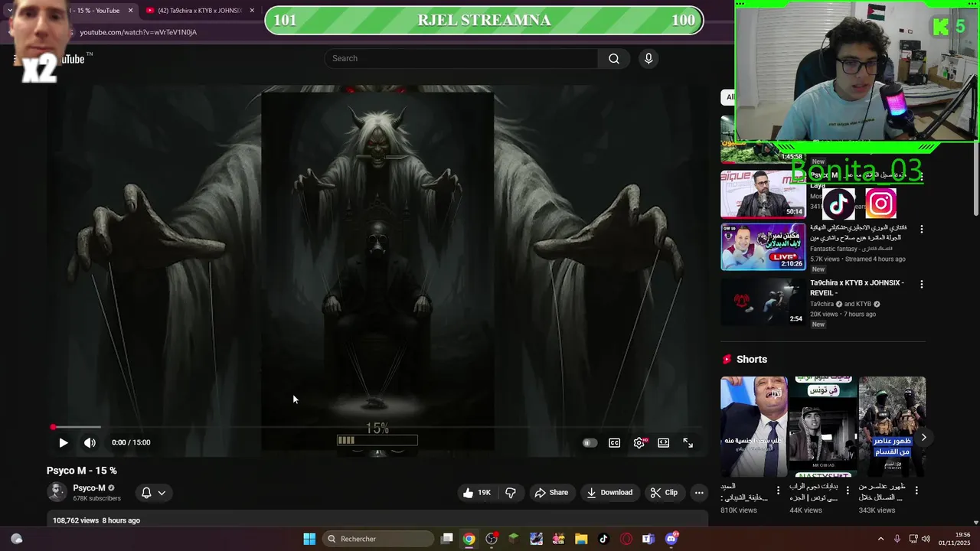Open the Share dialog
This screenshot has height=551, width=980.
click(x=551, y=493)
